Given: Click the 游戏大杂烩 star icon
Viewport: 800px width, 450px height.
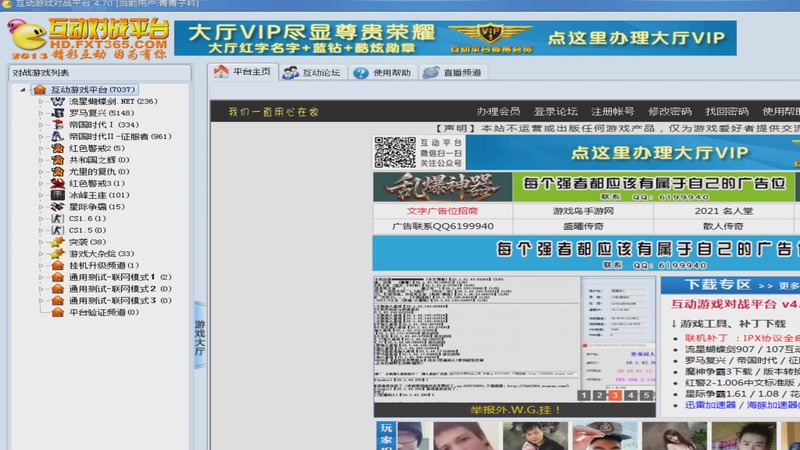Looking at the screenshot, I should click(58, 254).
